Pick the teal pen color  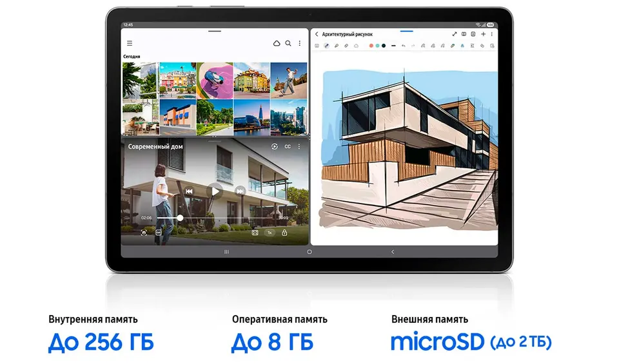point(377,46)
